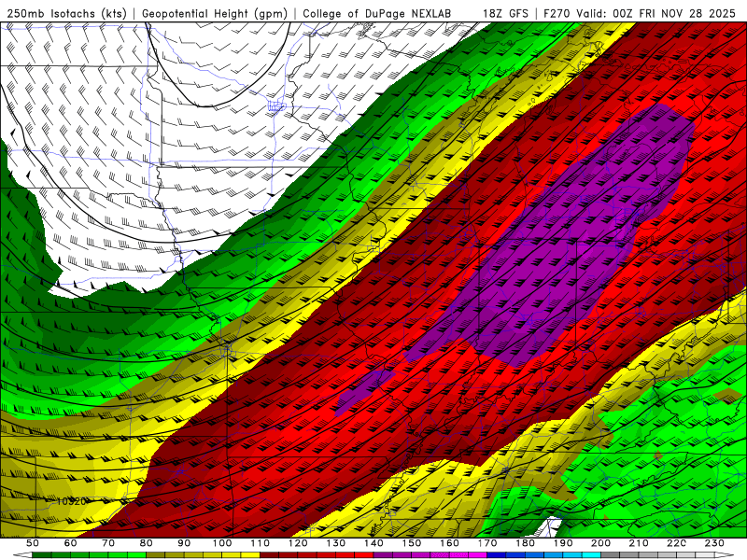The width and height of the screenshot is (747, 560).
Task: Select the olive swatch just after 80
Action: click(x=156, y=555)
